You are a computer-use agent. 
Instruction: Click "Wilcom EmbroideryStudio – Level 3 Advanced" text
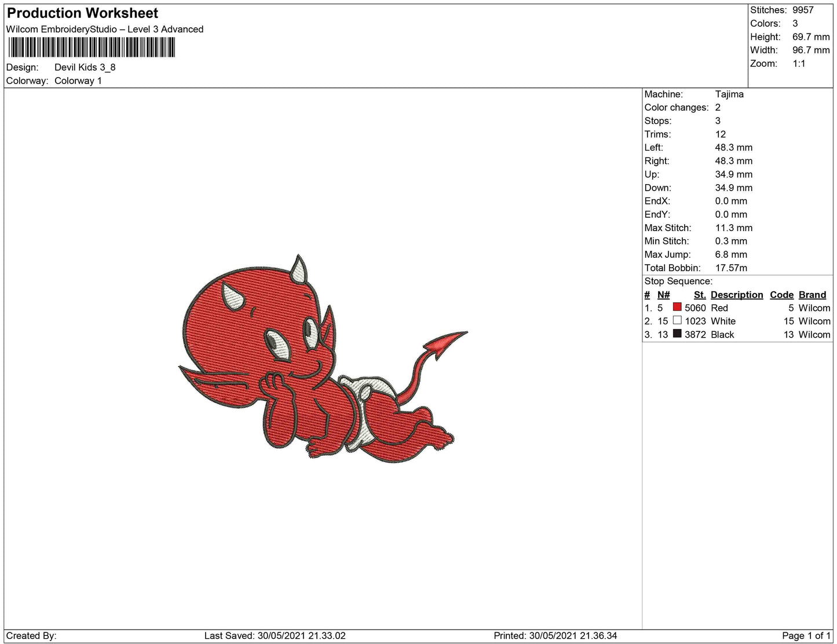[105, 29]
